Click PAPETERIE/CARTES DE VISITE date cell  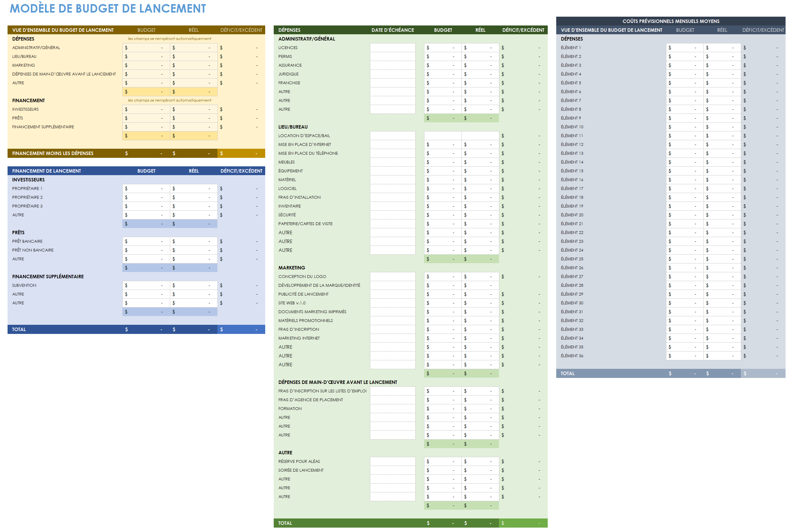coord(393,224)
